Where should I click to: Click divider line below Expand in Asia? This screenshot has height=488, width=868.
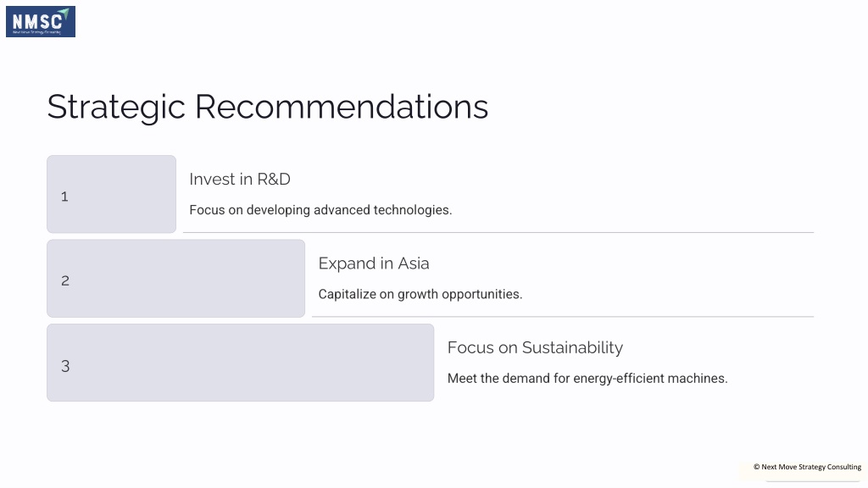click(x=563, y=317)
